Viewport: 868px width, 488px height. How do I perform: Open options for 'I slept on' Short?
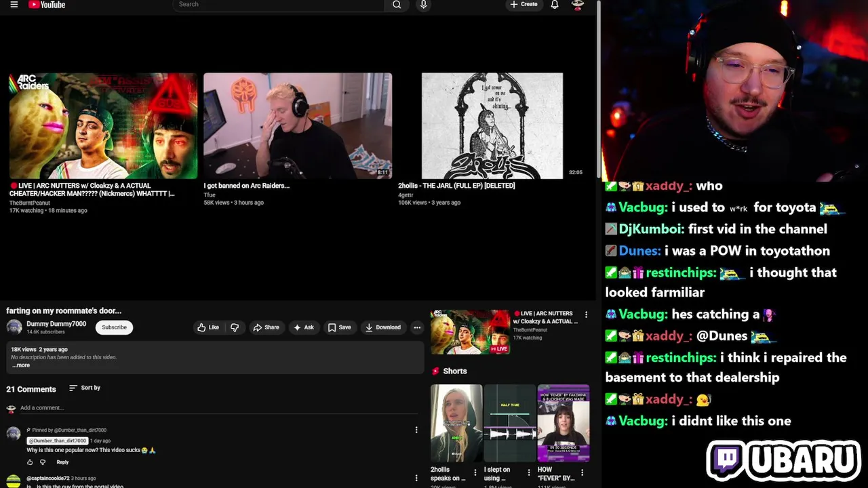(x=528, y=472)
